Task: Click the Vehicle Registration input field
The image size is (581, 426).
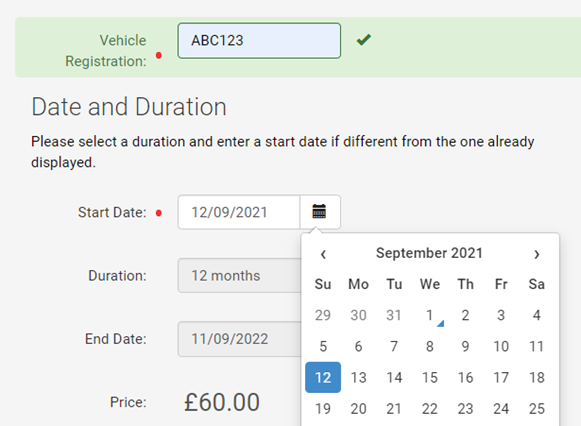Action: (259, 41)
